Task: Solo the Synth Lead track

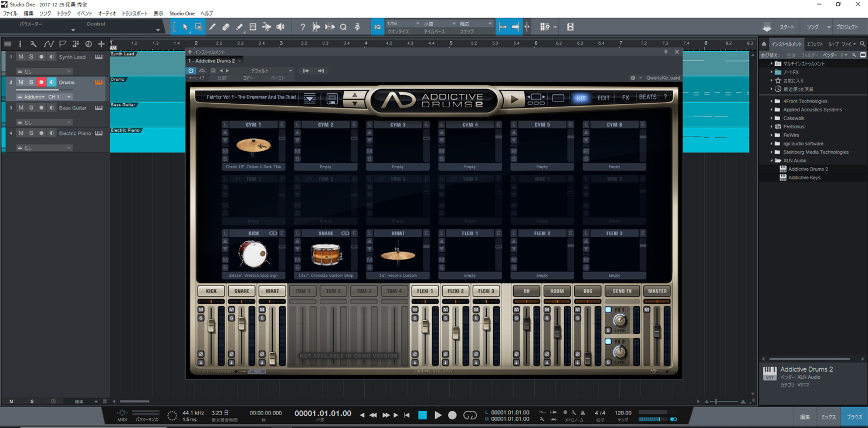Action: [x=31, y=57]
